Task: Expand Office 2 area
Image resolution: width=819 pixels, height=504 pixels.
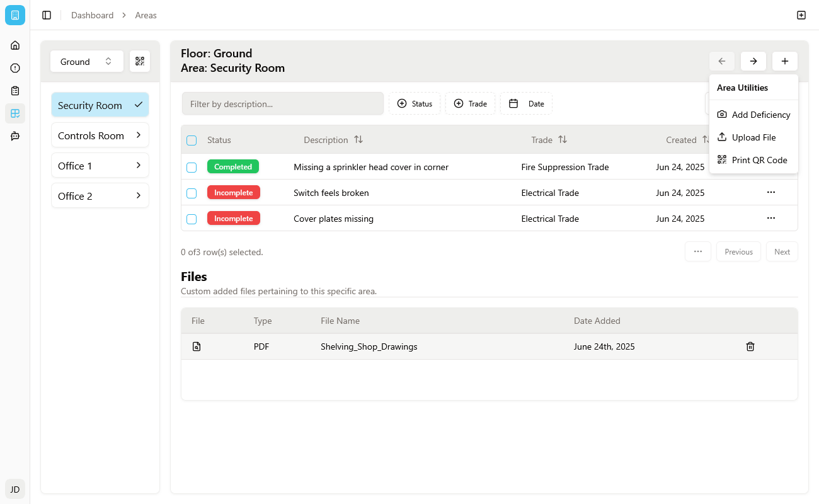Action: 100,196
